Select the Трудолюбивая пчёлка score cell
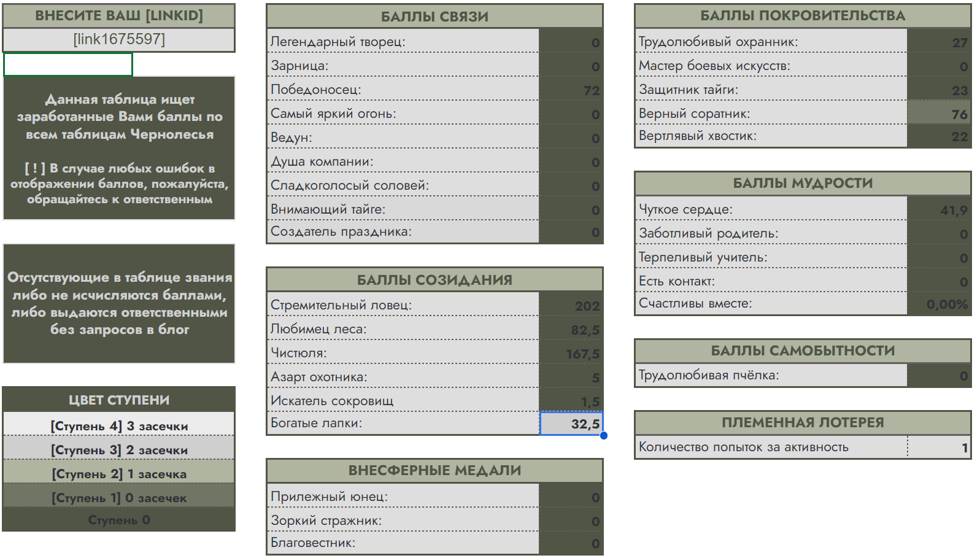Image resolution: width=980 pixels, height=558 pixels. click(x=939, y=376)
